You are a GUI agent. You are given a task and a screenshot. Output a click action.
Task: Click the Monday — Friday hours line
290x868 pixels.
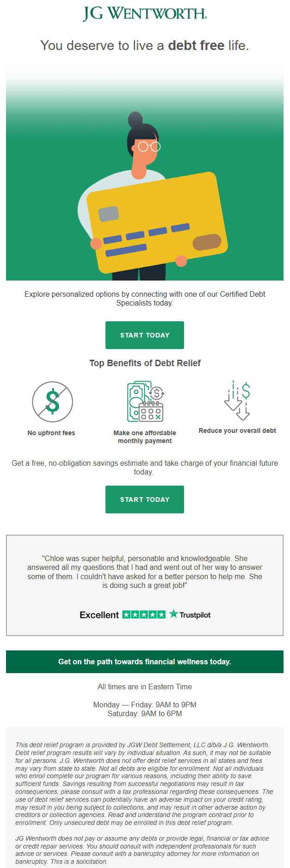click(145, 705)
